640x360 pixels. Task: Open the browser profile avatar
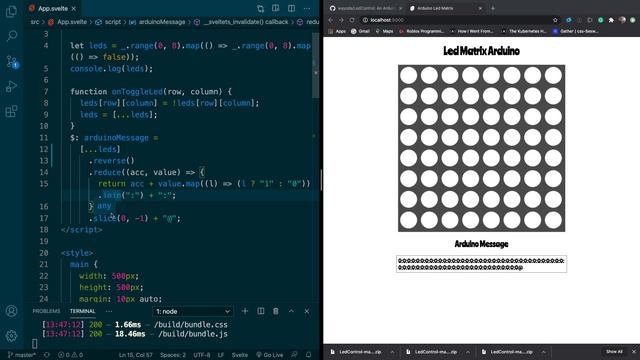[x=622, y=20]
